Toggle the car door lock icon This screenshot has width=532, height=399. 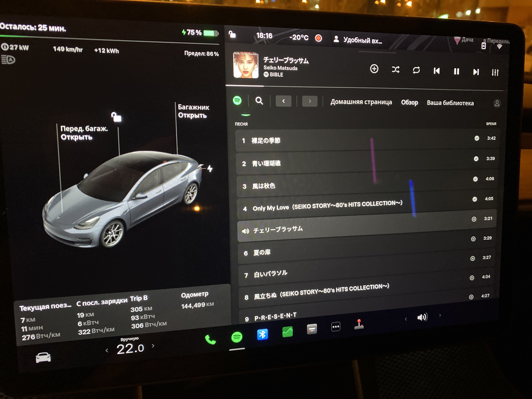[116, 117]
